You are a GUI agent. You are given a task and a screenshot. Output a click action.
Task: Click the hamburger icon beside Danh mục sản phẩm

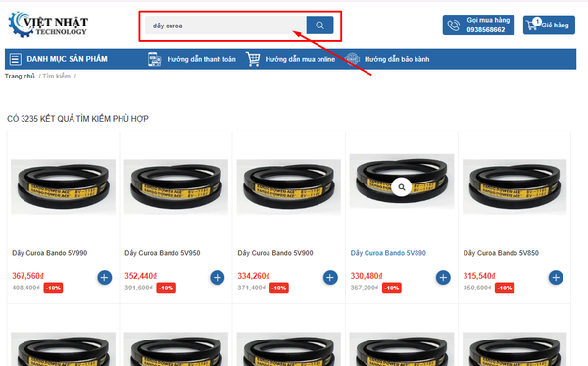pyautogui.click(x=15, y=59)
